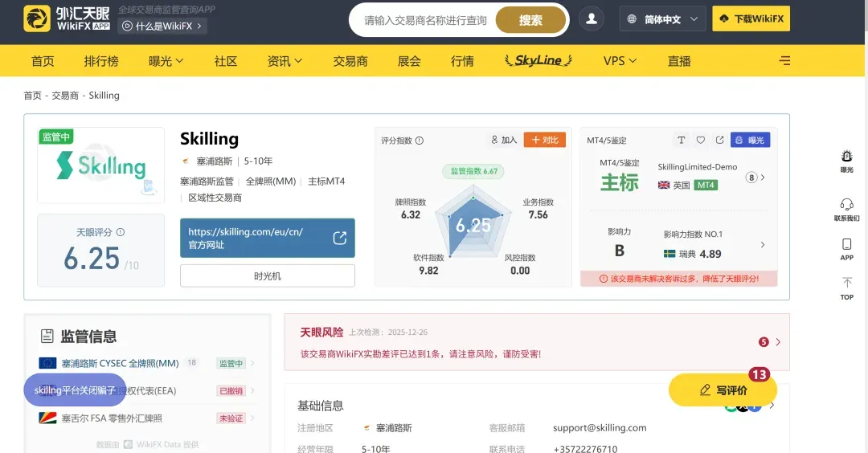Click the circled 8 server count badge

click(751, 178)
